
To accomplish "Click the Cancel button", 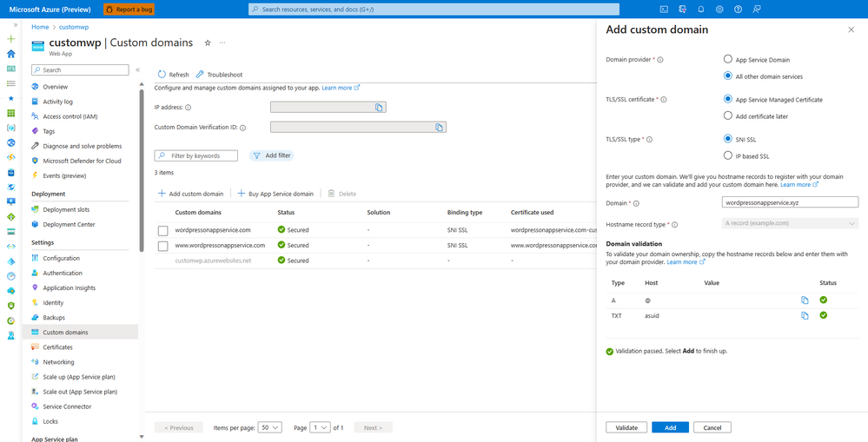I will [x=712, y=427].
